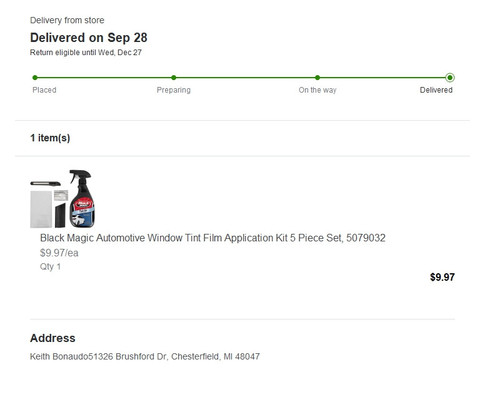Click the Delivered step label
The height and width of the screenshot is (404, 500).
[436, 90]
